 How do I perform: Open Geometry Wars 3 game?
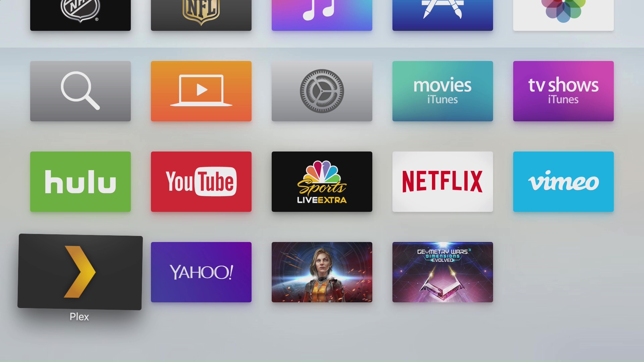(442, 272)
